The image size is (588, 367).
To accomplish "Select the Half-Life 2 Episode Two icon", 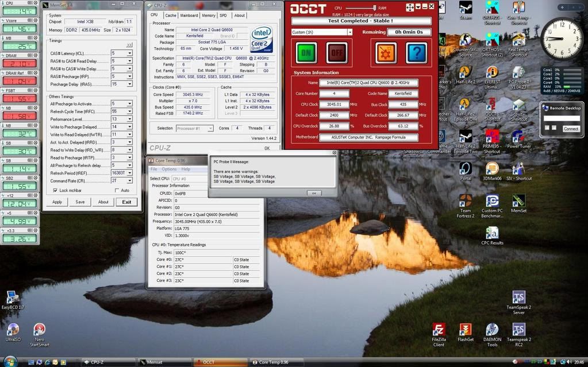I will tap(466, 141).
